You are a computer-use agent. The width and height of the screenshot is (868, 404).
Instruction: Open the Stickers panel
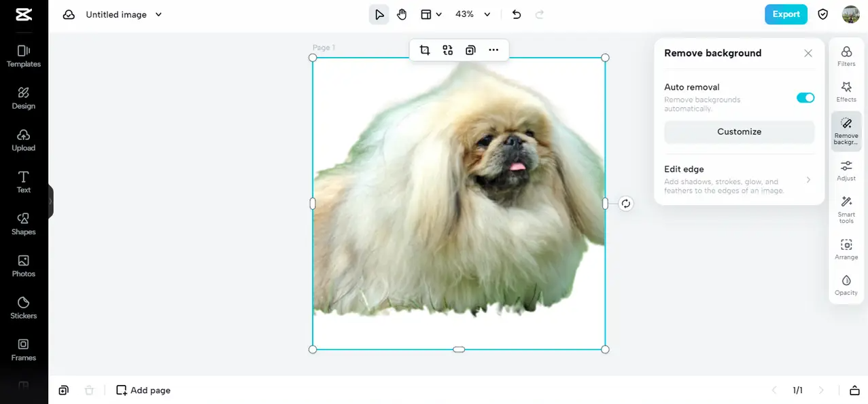(24, 308)
